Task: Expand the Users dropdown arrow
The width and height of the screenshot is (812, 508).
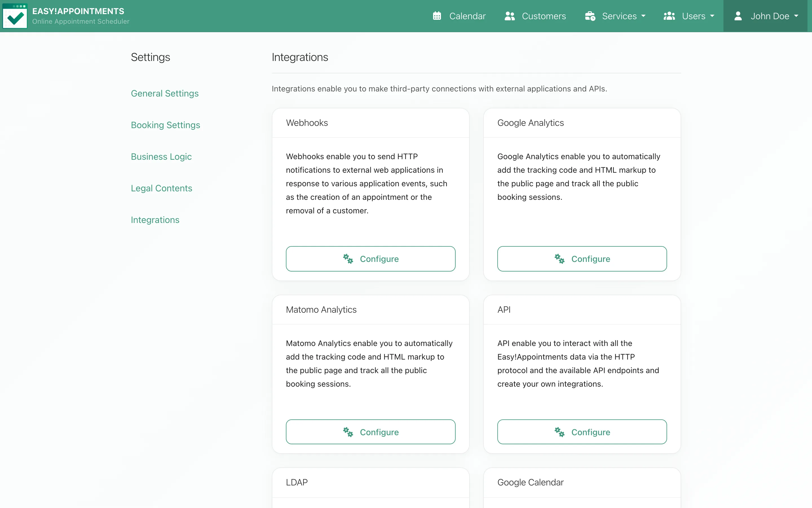Action: [x=712, y=16]
